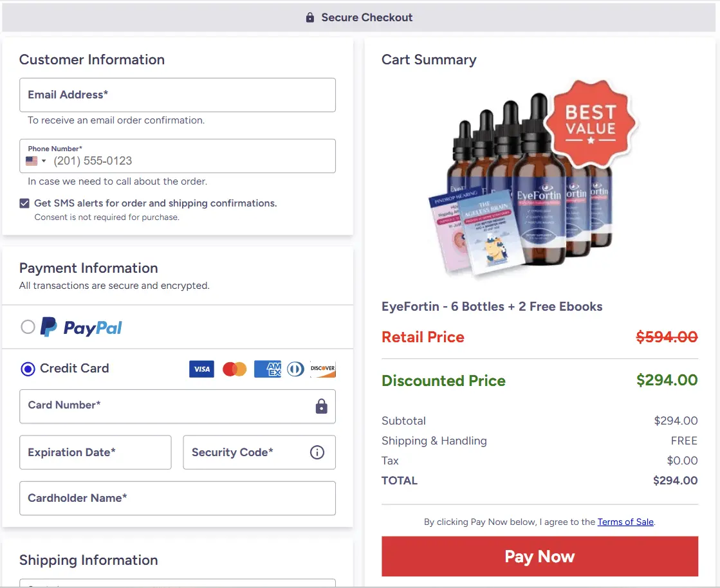This screenshot has width=720, height=588.
Task: Focus the Phone Number input field
Action: pyautogui.click(x=187, y=161)
